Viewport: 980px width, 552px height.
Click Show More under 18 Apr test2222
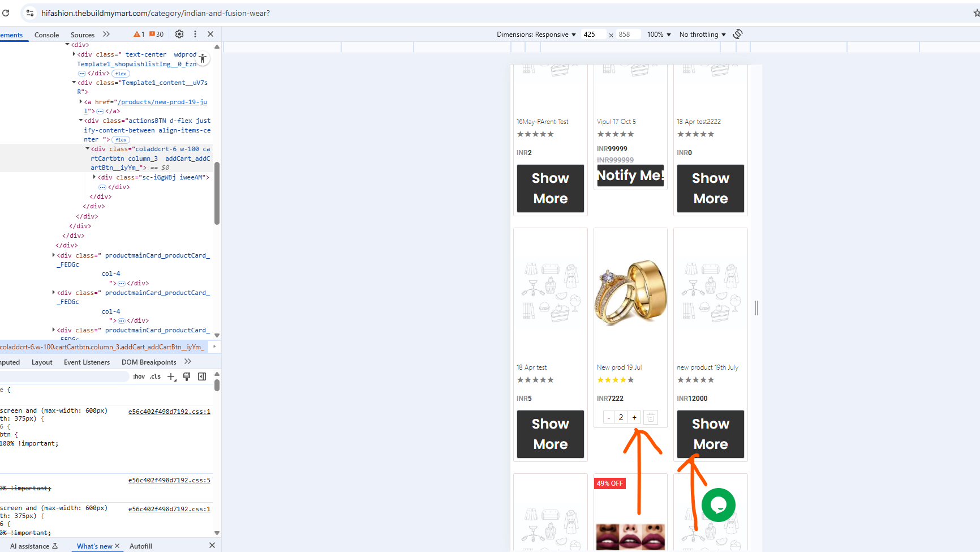tap(711, 189)
